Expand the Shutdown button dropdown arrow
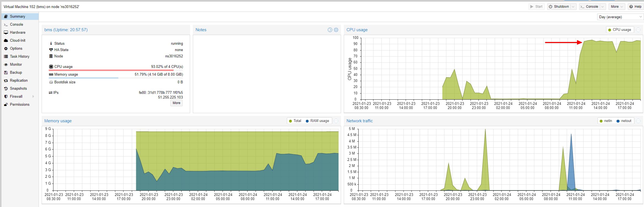Image resolution: width=644 pixels, height=207 pixels. pyautogui.click(x=573, y=7)
